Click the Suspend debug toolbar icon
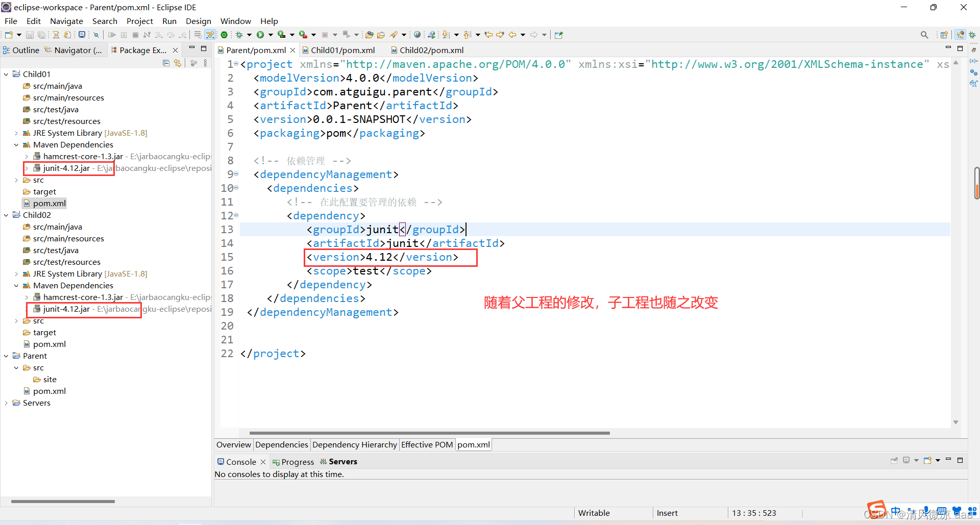Image resolution: width=980 pixels, height=525 pixels. point(124,35)
